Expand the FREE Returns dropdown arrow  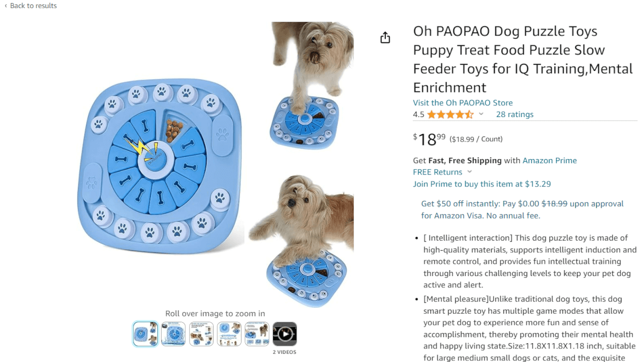coord(470,172)
